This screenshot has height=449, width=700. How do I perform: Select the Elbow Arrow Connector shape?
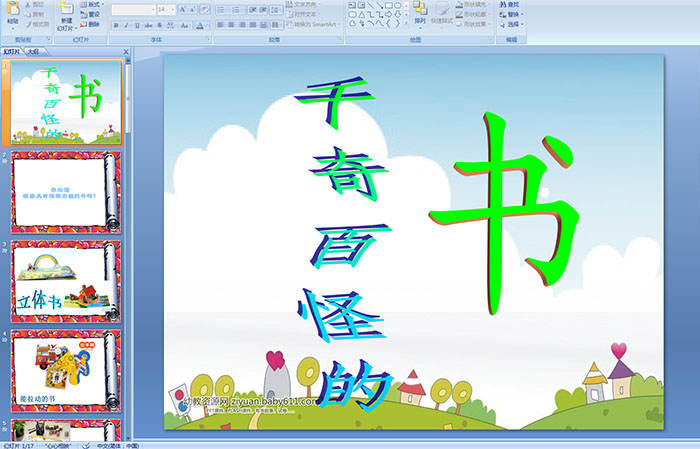379,15
